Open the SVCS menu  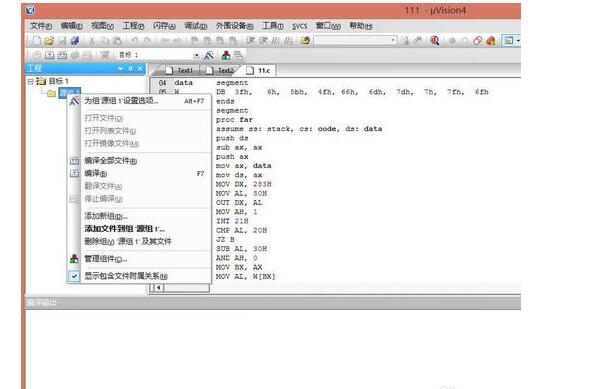tap(299, 26)
